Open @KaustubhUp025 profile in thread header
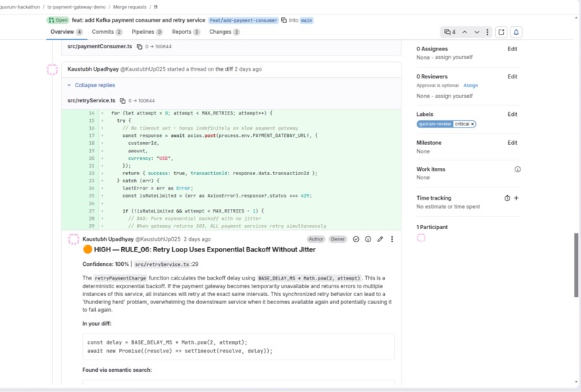This screenshot has height=392, width=581. coord(143,69)
